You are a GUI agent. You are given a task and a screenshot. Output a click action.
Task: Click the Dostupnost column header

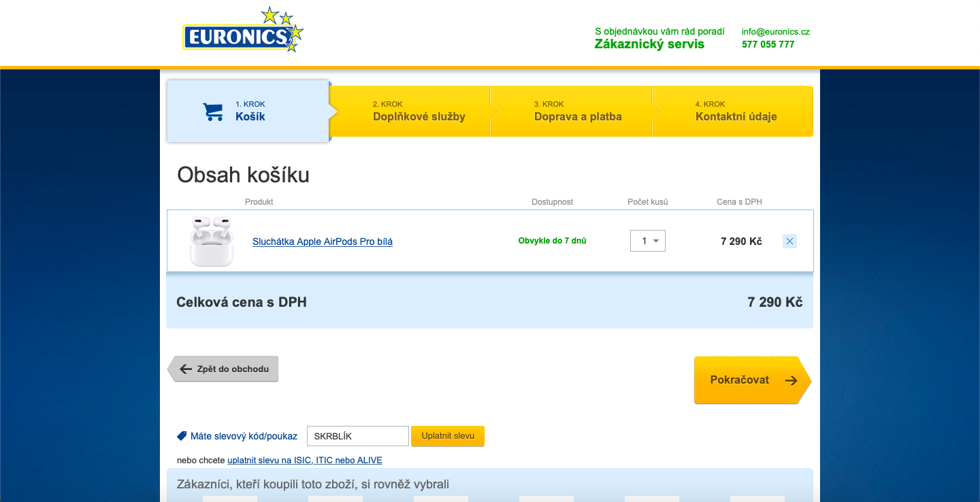pos(553,202)
